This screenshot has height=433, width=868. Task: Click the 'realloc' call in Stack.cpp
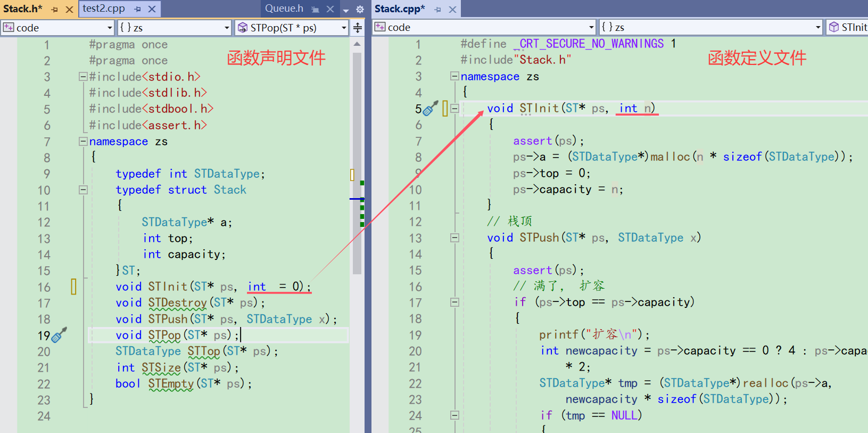(x=765, y=383)
